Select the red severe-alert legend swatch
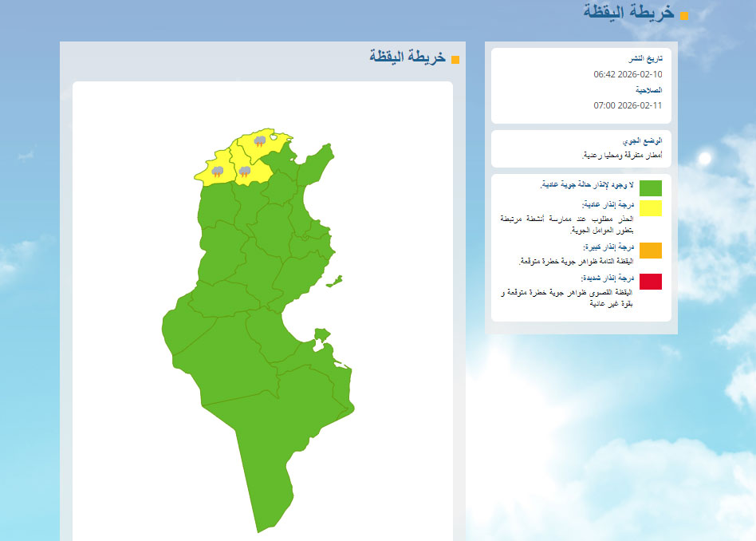 651,281
